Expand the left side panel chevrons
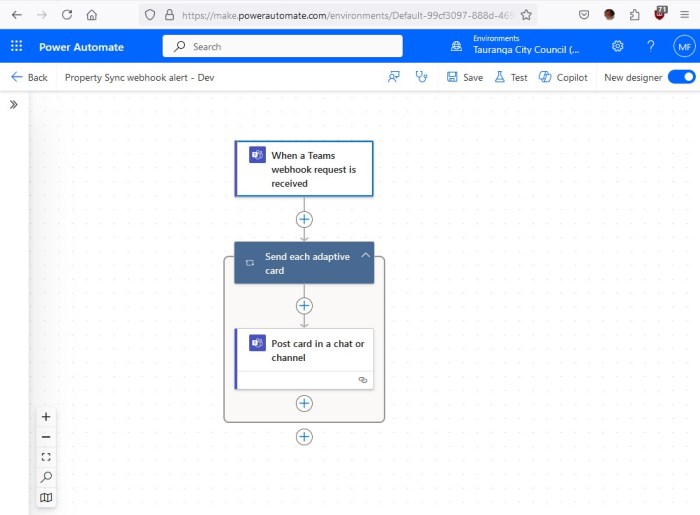This screenshot has width=700, height=515. 14,104
